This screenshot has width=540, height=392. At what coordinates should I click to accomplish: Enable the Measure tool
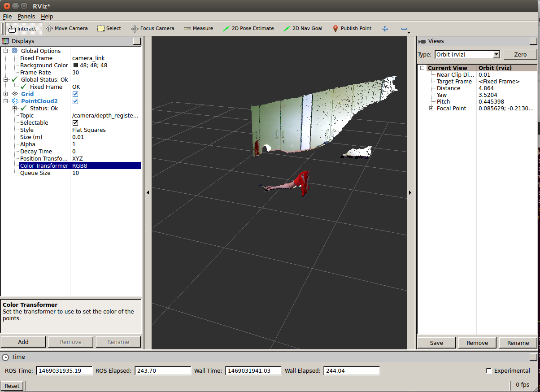tap(198, 28)
